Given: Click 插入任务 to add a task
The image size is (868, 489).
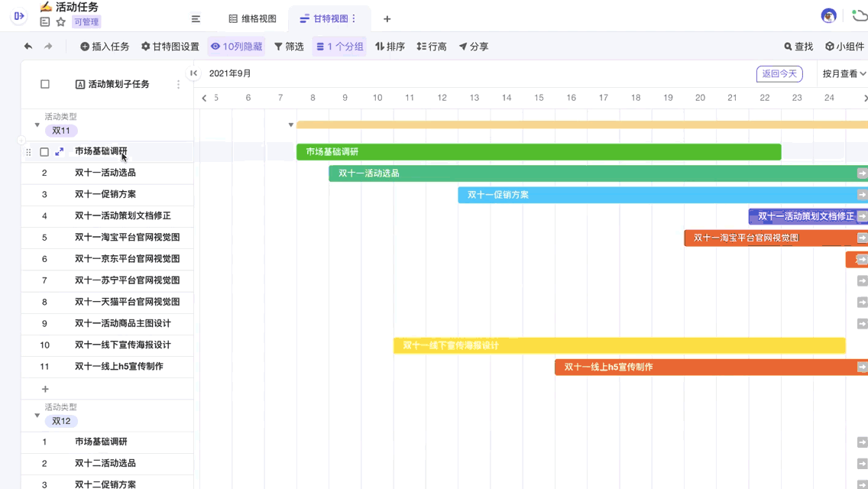Looking at the screenshot, I should (105, 47).
